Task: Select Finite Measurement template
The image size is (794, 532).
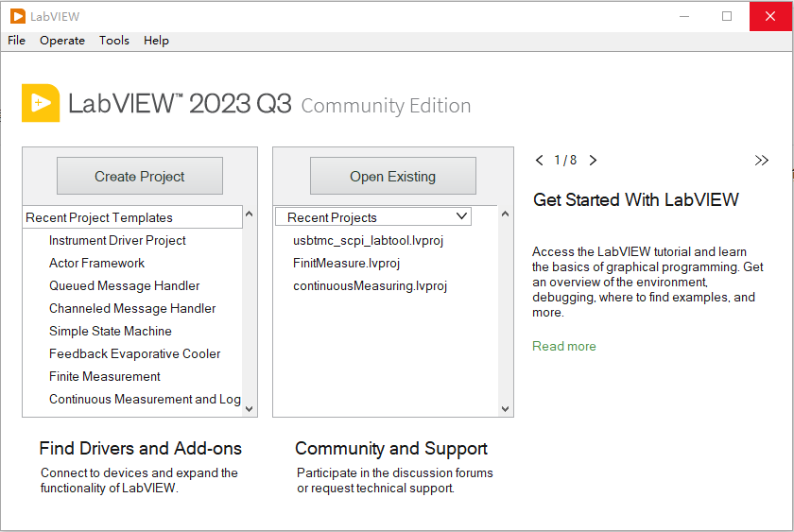Action: pyautogui.click(x=105, y=377)
